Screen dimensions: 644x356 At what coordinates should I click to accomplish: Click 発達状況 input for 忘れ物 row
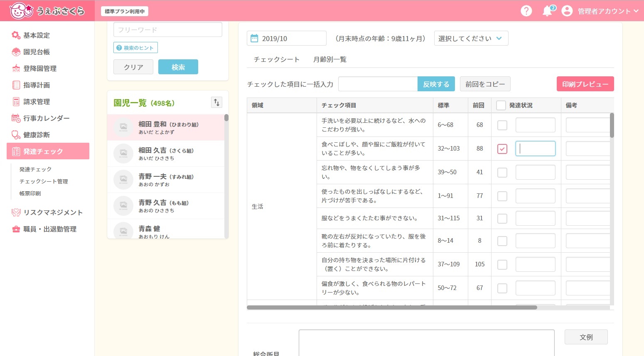point(536,172)
